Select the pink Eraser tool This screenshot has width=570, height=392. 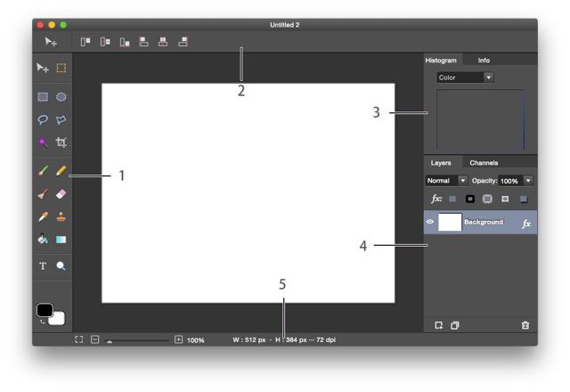61,194
